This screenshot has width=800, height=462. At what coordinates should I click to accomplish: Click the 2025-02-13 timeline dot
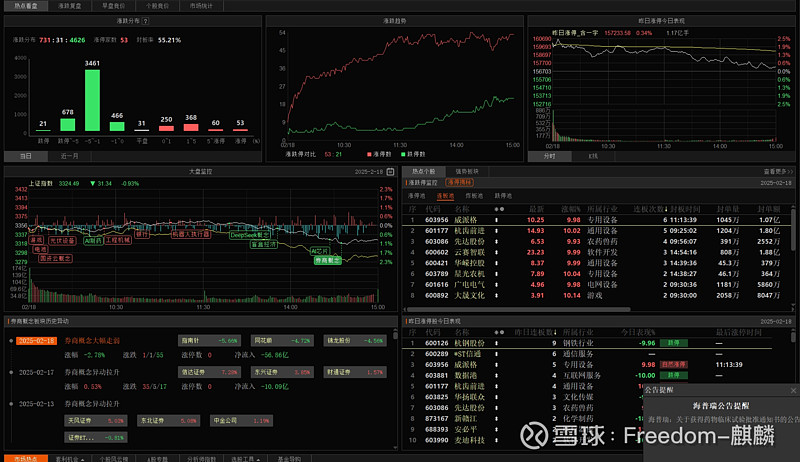point(11,404)
